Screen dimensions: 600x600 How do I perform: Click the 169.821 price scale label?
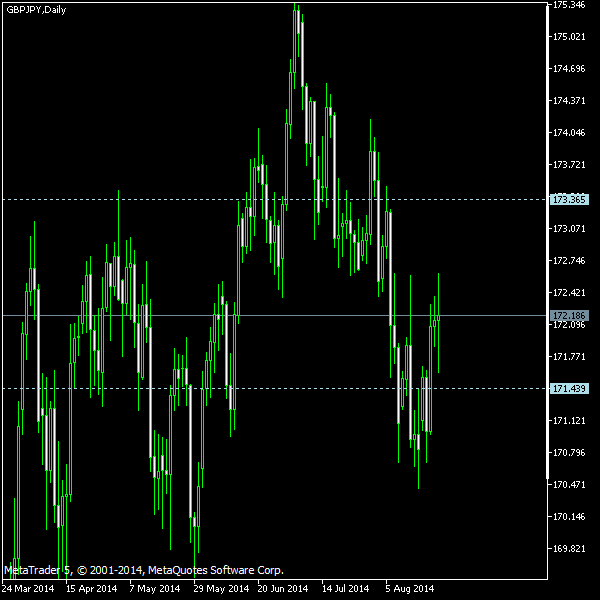(x=569, y=548)
